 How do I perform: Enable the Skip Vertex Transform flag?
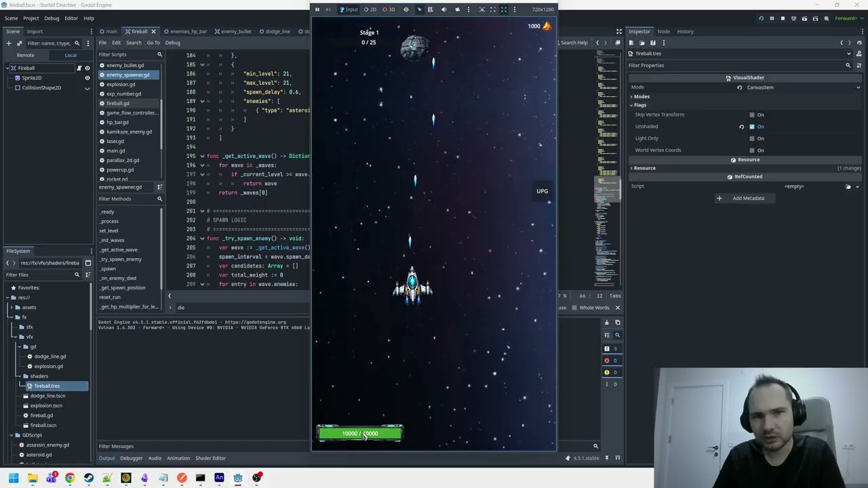pos(752,115)
